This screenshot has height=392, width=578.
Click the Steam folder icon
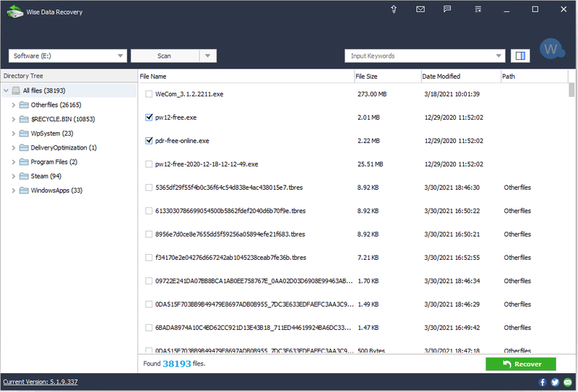[24, 176]
